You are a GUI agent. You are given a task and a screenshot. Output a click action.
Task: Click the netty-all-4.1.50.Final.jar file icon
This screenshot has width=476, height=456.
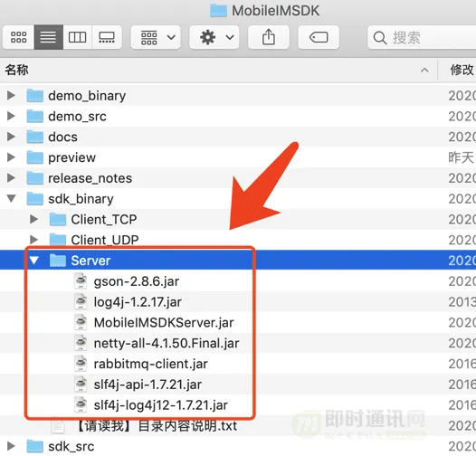81,343
